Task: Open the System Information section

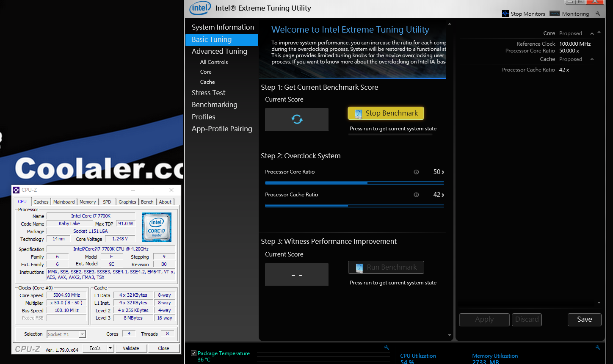Action: 223,27
